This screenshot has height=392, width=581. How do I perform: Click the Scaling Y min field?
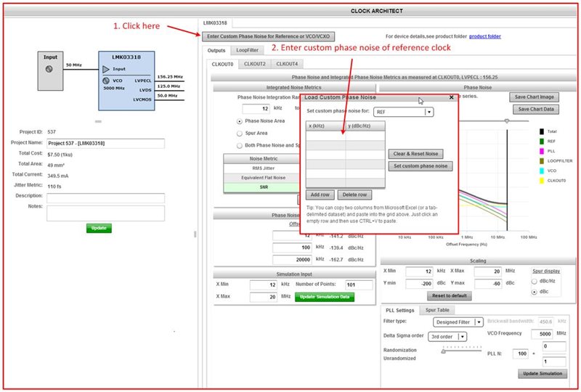pos(419,283)
